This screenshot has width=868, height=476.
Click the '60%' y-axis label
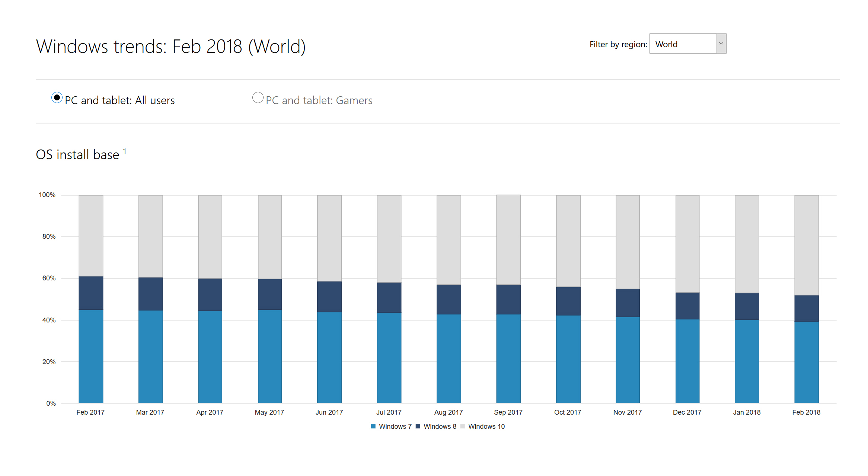point(49,278)
